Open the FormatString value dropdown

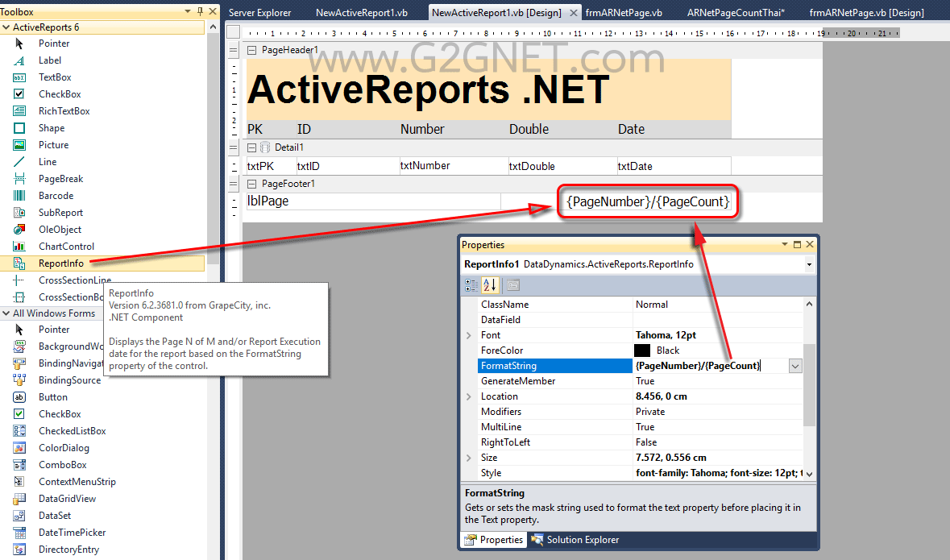point(795,366)
